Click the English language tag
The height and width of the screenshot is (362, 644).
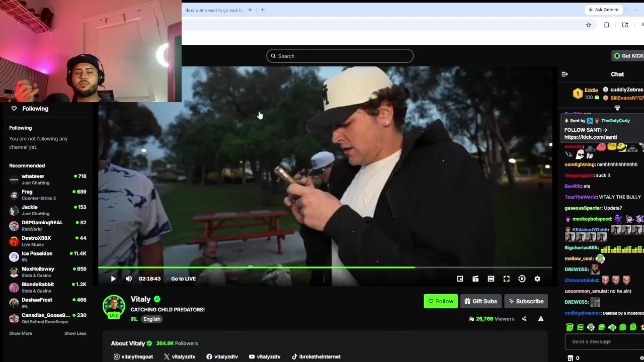pos(151,319)
